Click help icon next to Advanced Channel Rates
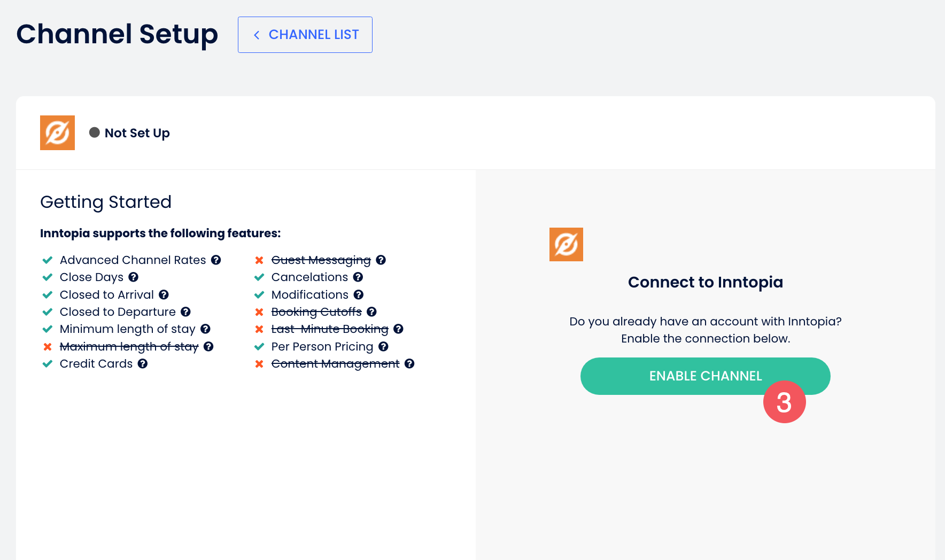Image resolution: width=945 pixels, height=560 pixels. [216, 260]
